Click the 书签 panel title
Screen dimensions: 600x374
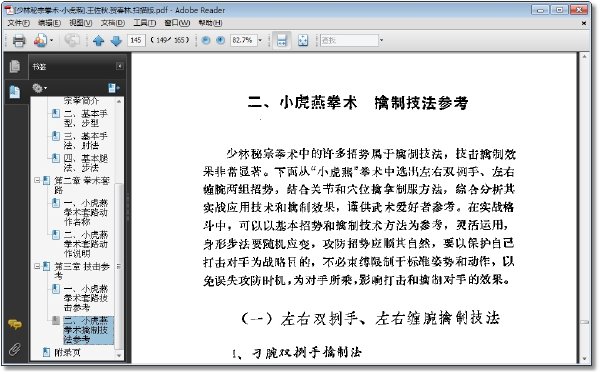click(39, 67)
